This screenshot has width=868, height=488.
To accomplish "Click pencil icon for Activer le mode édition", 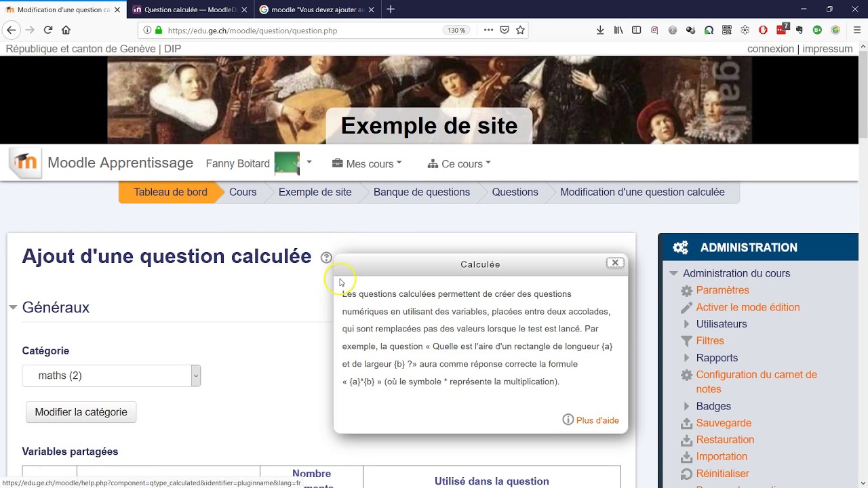I will [x=686, y=308].
